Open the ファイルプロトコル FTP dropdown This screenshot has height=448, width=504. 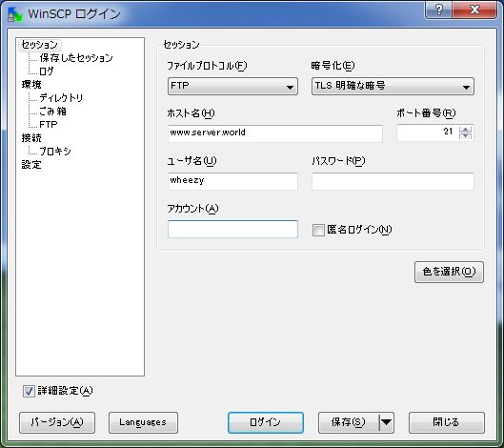pos(232,86)
